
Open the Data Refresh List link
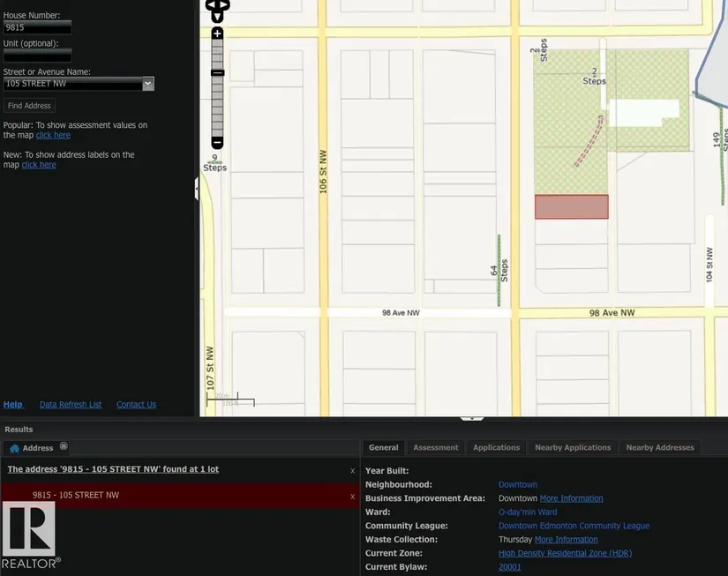[x=71, y=405]
